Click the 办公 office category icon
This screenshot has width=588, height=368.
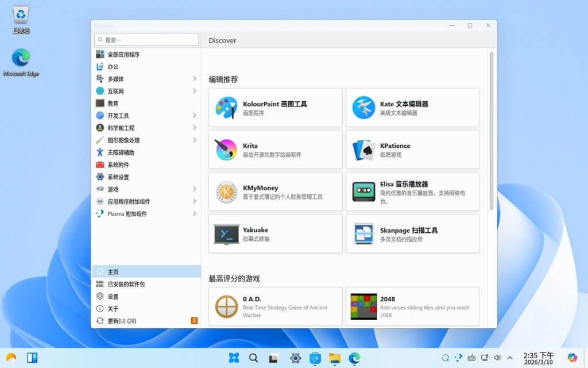point(100,67)
